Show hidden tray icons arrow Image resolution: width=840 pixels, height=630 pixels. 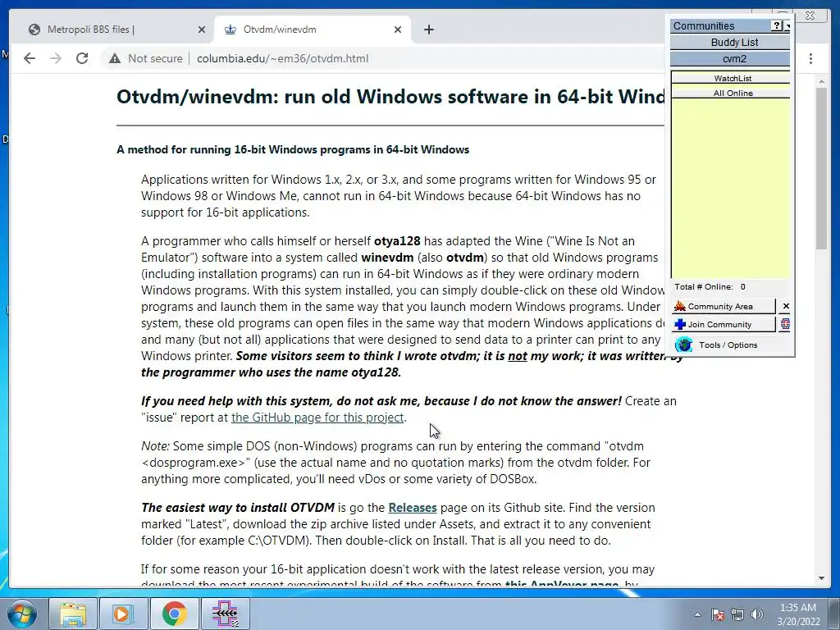[x=697, y=614]
